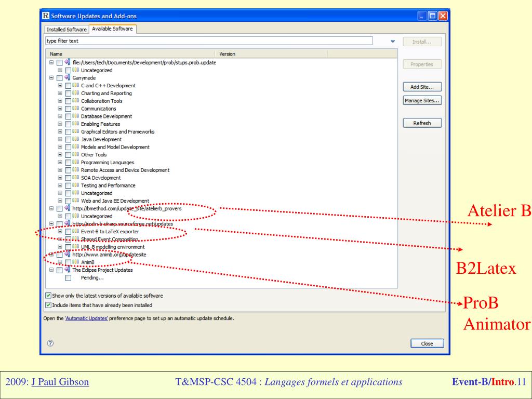The image size is (532, 399).
Task: Click category icon beside Event-B to LaTeX exporter
Action: (x=76, y=231)
